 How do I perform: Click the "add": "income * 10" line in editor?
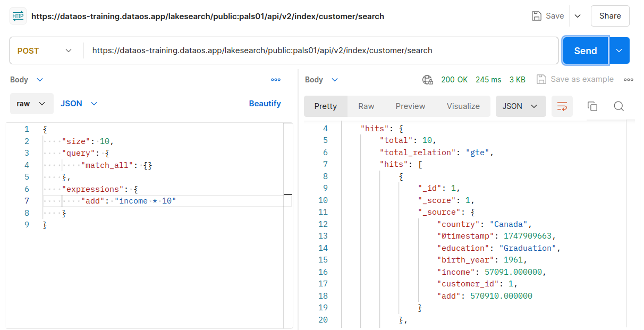pos(129,201)
